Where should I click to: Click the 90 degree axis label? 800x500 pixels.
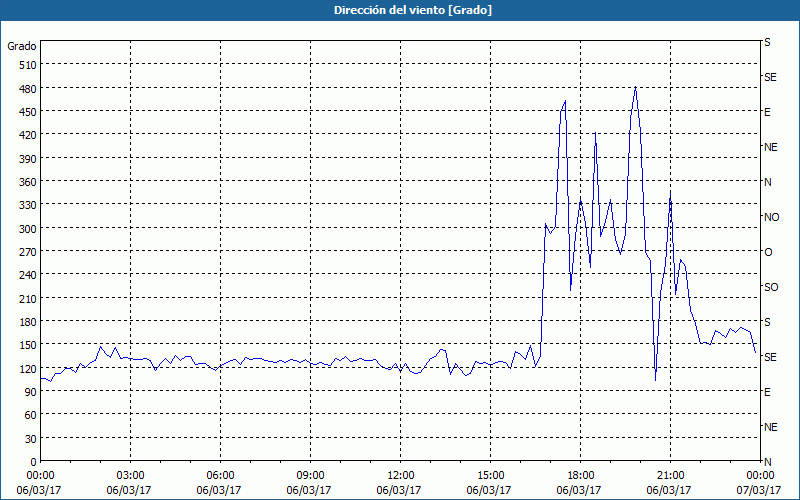31,392
